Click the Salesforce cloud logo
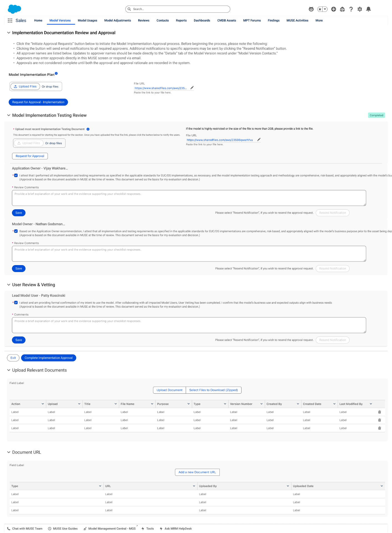 (x=14, y=9)
